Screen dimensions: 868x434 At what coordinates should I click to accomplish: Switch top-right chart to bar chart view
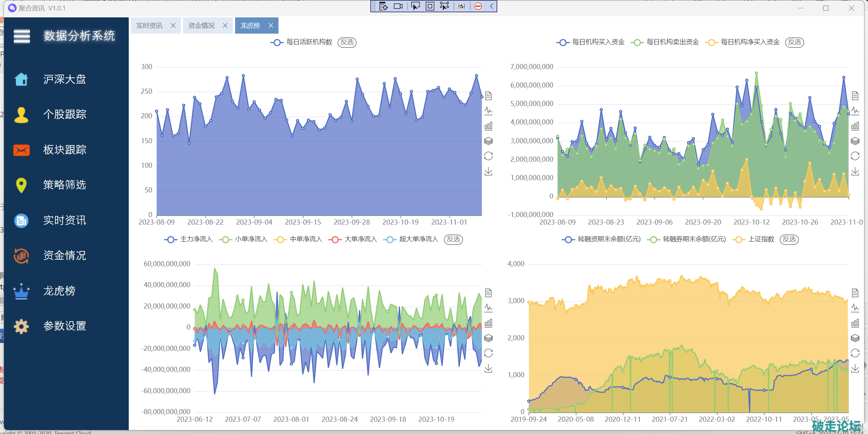click(x=855, y=126)
